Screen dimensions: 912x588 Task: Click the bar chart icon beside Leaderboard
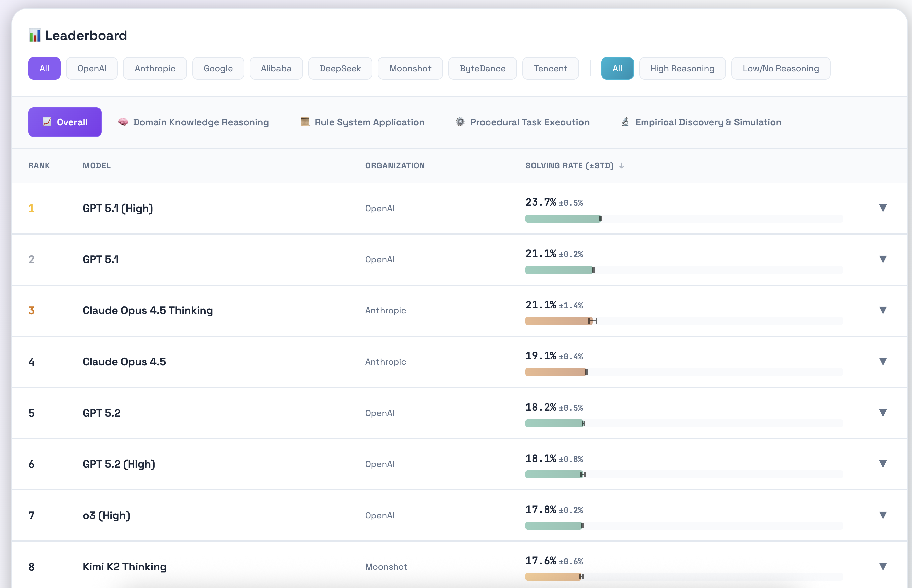[x=35, y=36]
